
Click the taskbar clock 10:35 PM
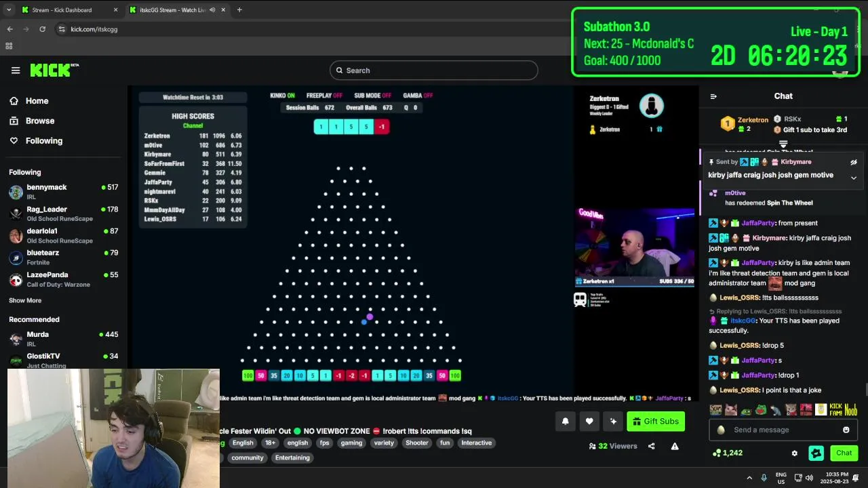833,478
